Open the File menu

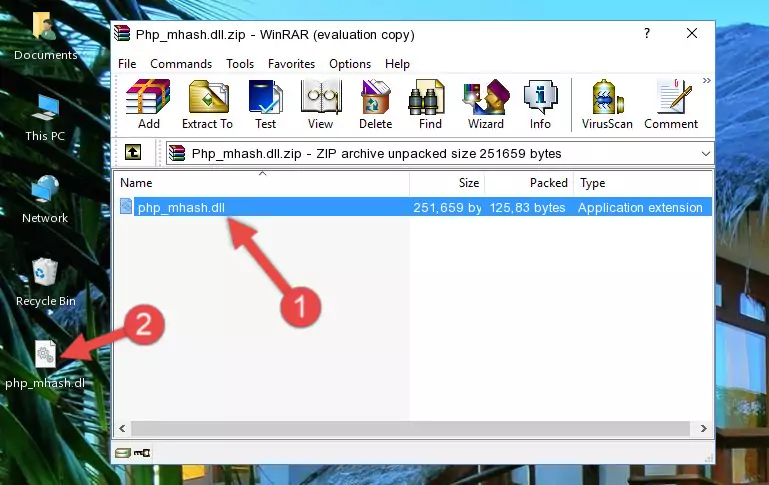(127, 64)
